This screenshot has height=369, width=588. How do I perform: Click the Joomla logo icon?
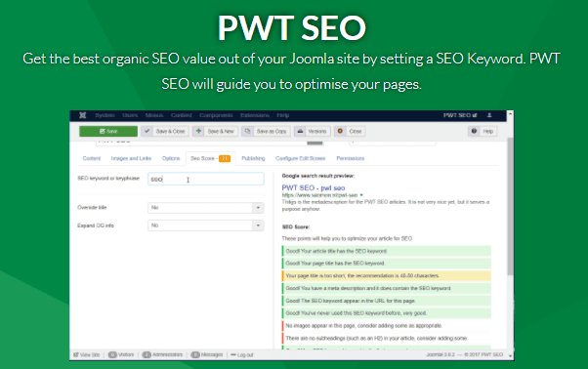(x=82, y=115)
